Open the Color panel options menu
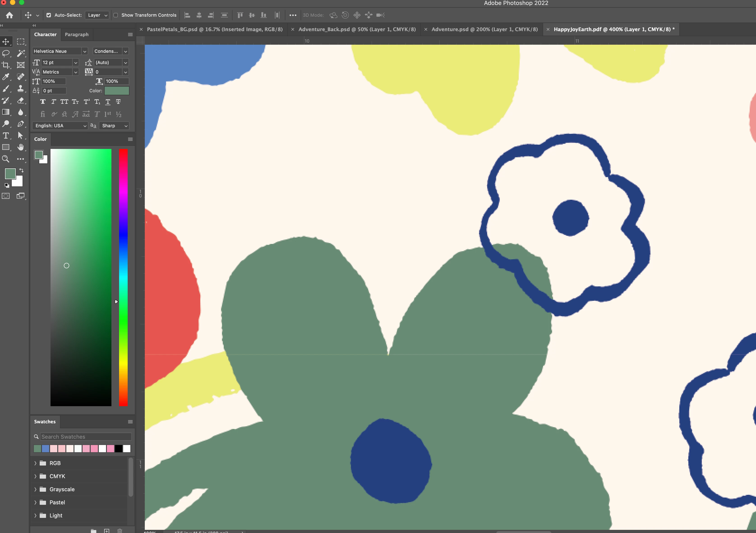 [130, 139]
